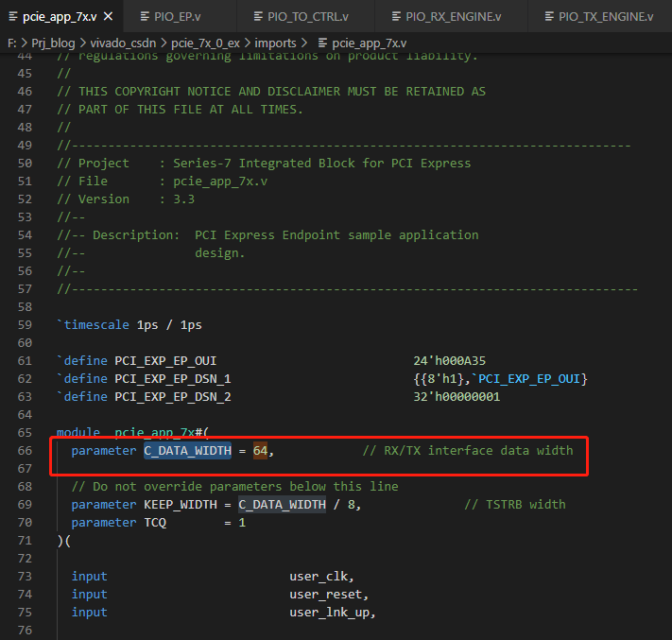Click the TCQ parameter name
This screenshot has width=672, height=640.
(x=155, y=523)
